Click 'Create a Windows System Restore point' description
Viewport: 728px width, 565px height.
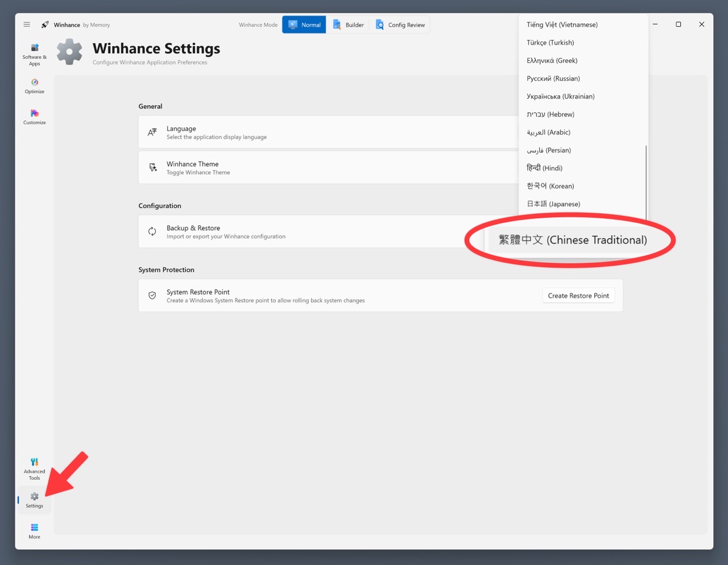[266, 301]
